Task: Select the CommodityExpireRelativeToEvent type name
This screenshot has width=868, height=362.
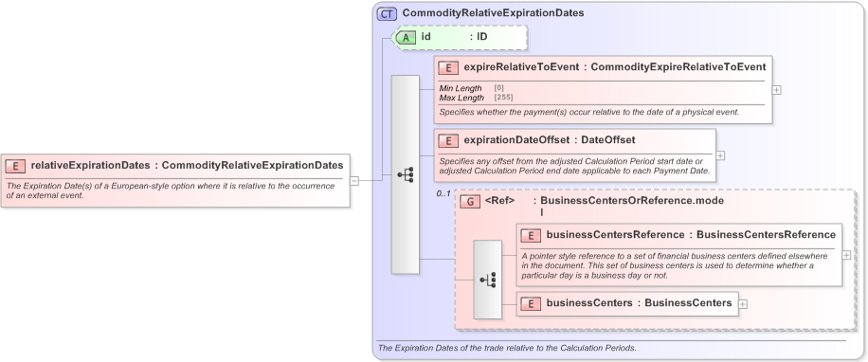Action: point(678,67)
